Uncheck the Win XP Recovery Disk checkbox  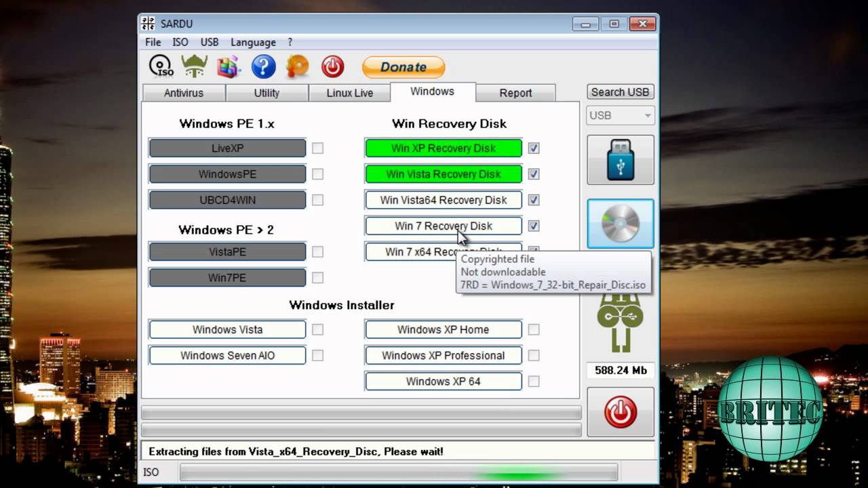click(534, 148)
